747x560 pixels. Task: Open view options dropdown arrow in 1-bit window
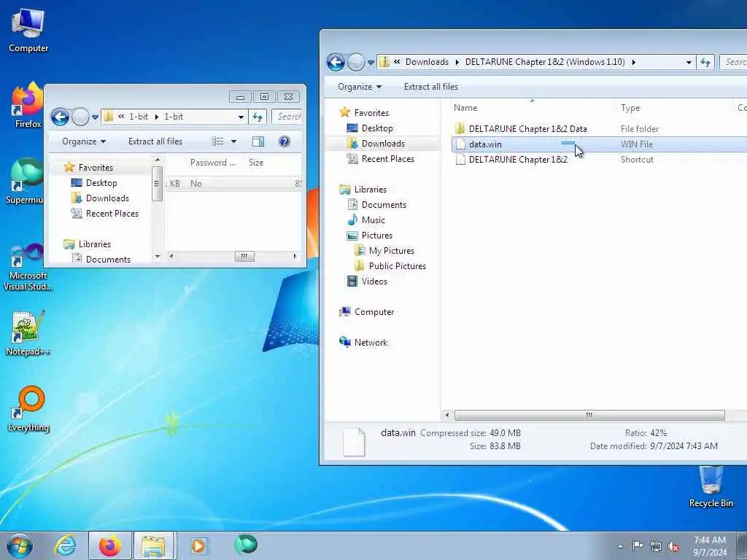pyautogui.click(x=234, y=141)
